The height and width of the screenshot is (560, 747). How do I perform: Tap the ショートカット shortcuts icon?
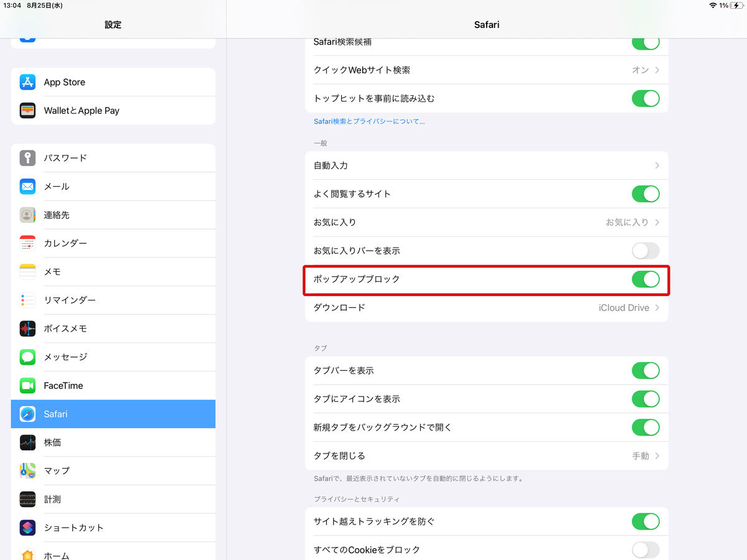click(x=27, y=528)
